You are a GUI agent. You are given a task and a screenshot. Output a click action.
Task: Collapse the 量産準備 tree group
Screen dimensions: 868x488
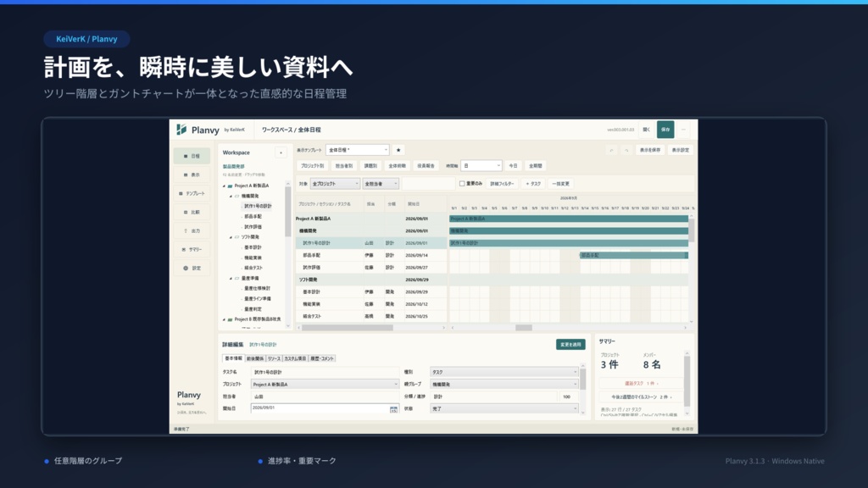231,278
